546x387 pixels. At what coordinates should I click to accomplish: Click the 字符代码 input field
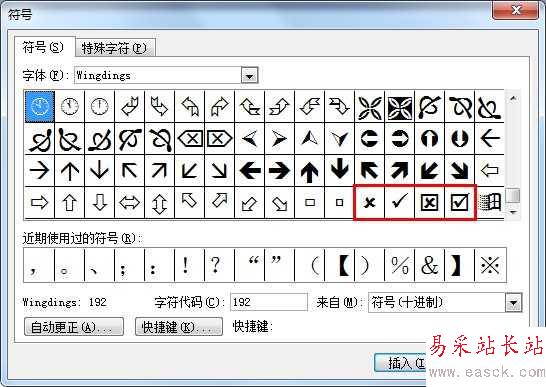(269, 302)
